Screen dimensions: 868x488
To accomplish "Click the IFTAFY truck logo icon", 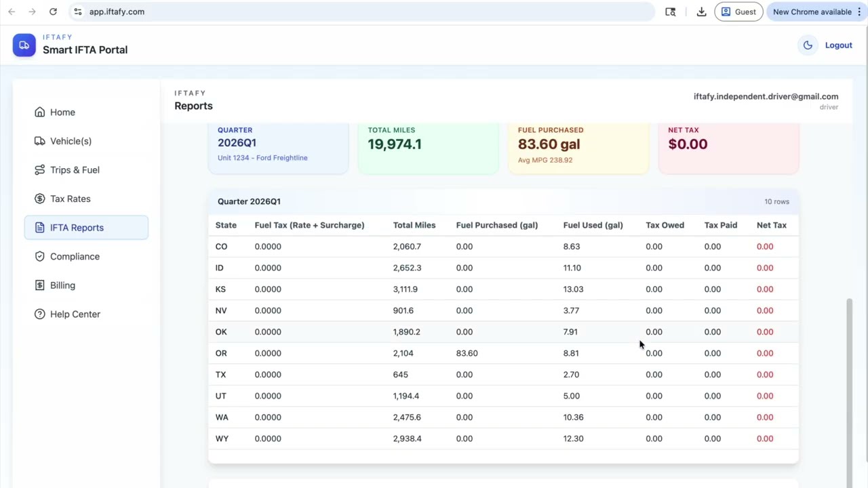I will point(24,45).
